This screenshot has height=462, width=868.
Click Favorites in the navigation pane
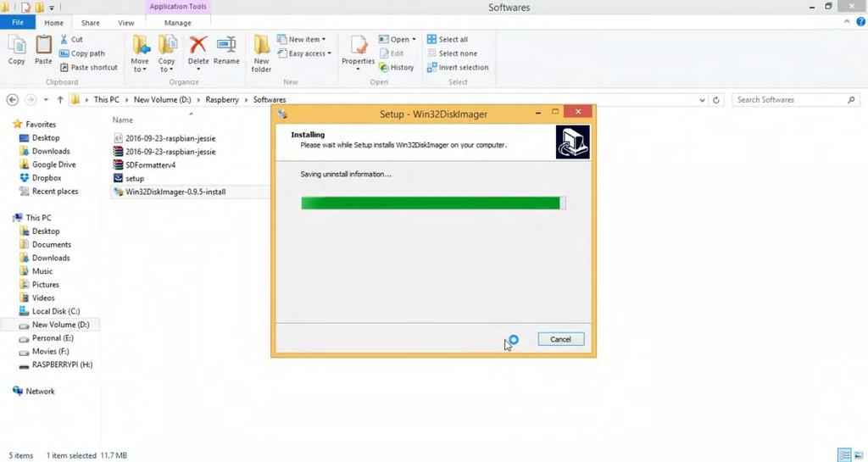point(34,124)
